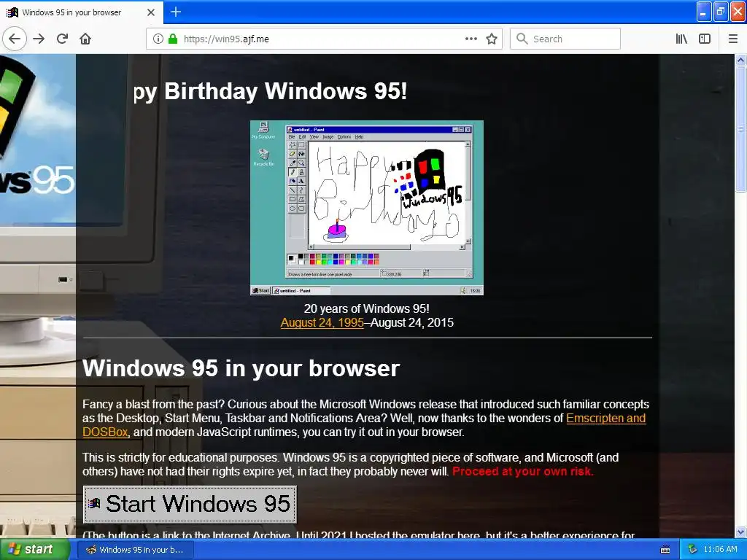Image resolution: width=747 pixels, height=560 pixels.
Task: Open the August 24, 1995 link
Action: (322, 322)
